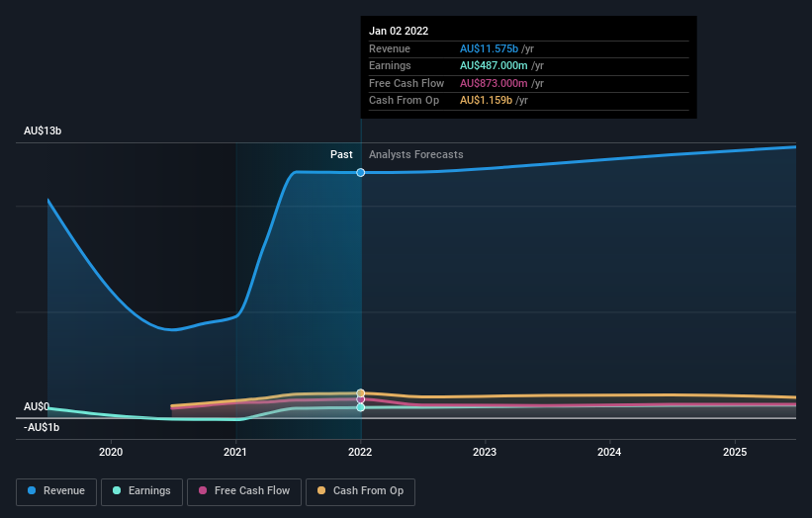Click the 2022 x-axis year label
The width and height of the screenshot is (812, 518).
point(360,452)
